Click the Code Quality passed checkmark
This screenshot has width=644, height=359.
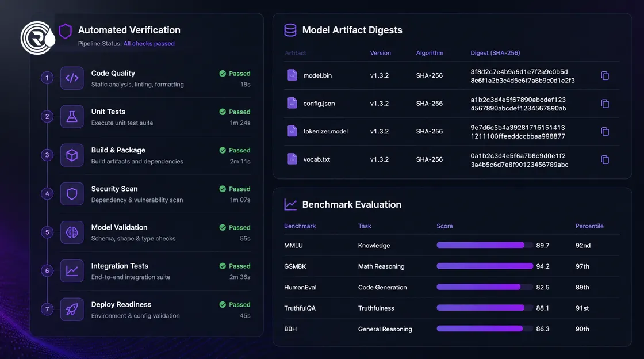(223, 74)
